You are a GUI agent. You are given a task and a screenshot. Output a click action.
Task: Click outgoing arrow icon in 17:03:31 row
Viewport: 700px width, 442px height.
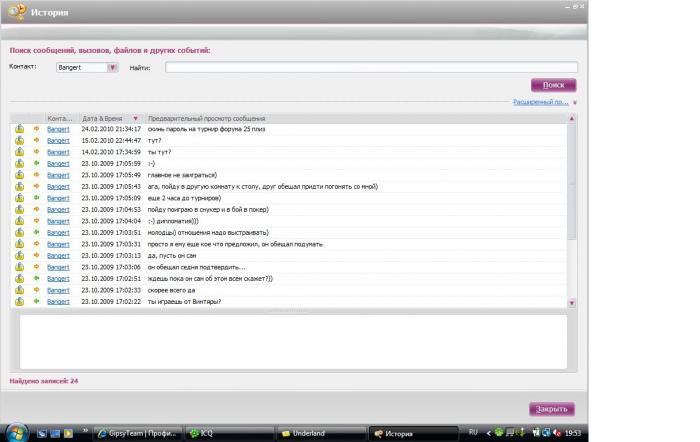pos(37,244)
